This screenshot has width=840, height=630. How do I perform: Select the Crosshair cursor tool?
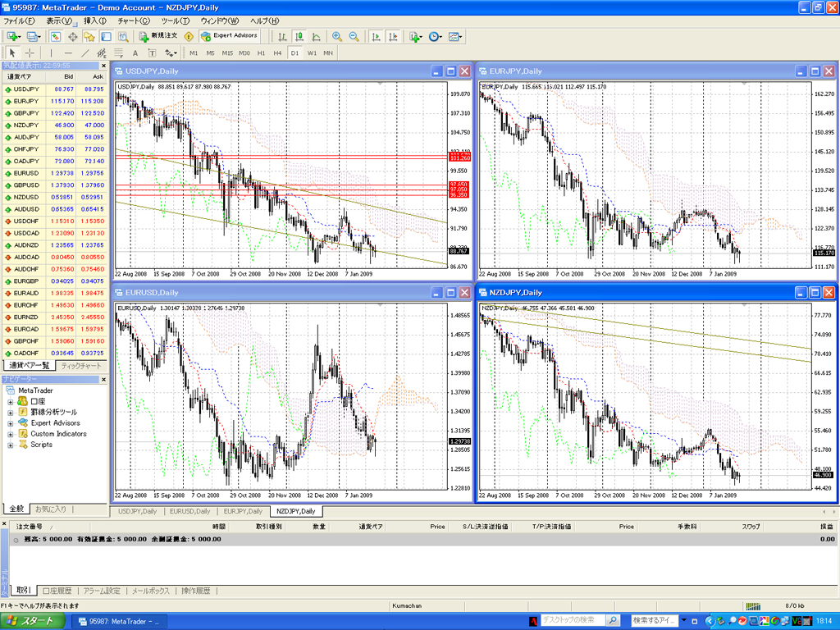(x=30, y=52)
